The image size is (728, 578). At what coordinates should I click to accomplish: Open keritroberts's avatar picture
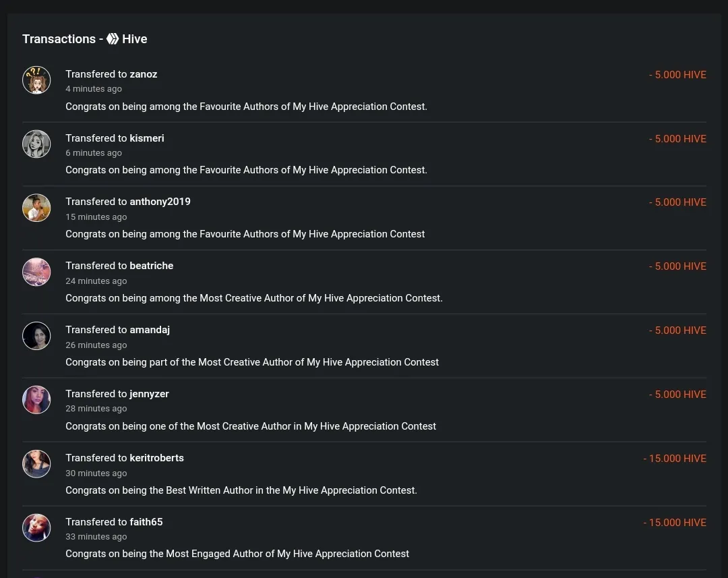tap(36, 464)
